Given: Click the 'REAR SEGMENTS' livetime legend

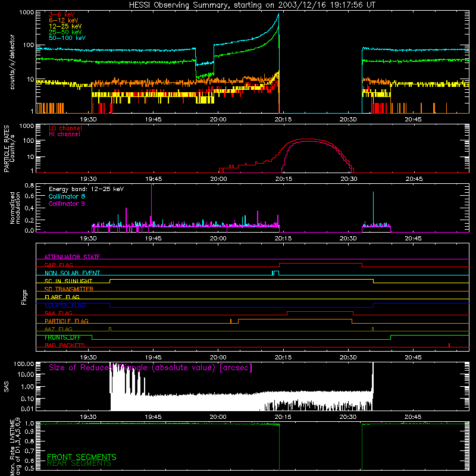Looking at the screenshot, I should pos(79,463).
